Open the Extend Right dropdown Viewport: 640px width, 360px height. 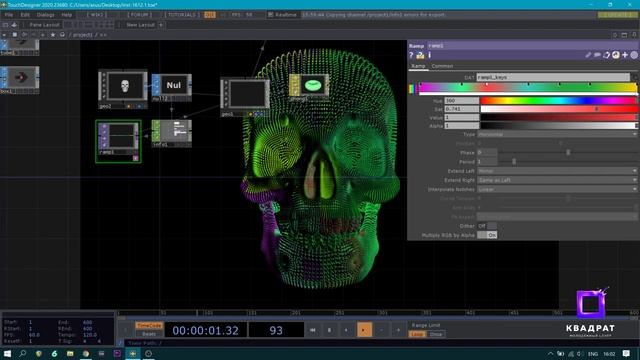click(x=557, y=180)
